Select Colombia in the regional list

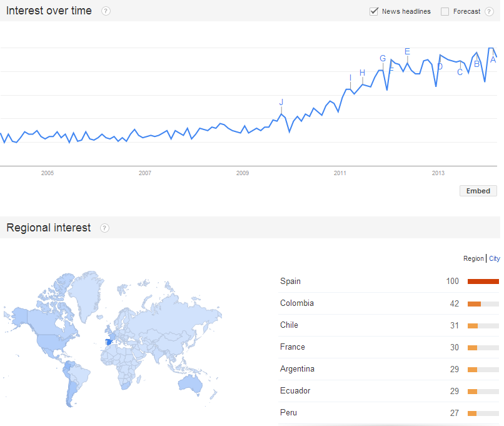pyautogui.click(x=296, y=303)
